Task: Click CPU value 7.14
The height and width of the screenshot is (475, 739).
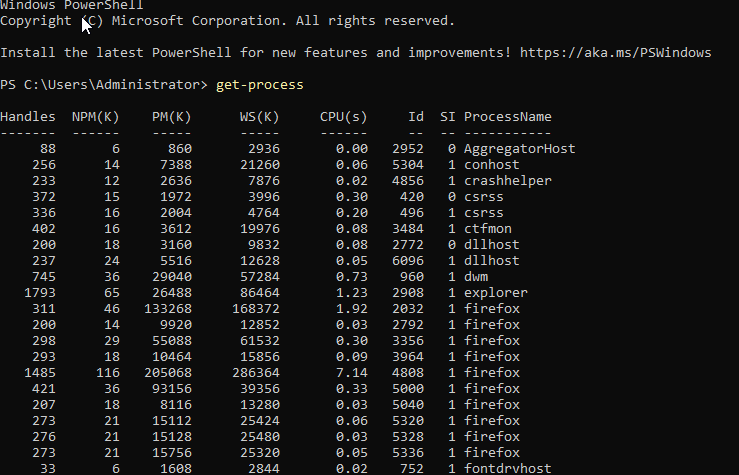Action: [x=352, y=373]
